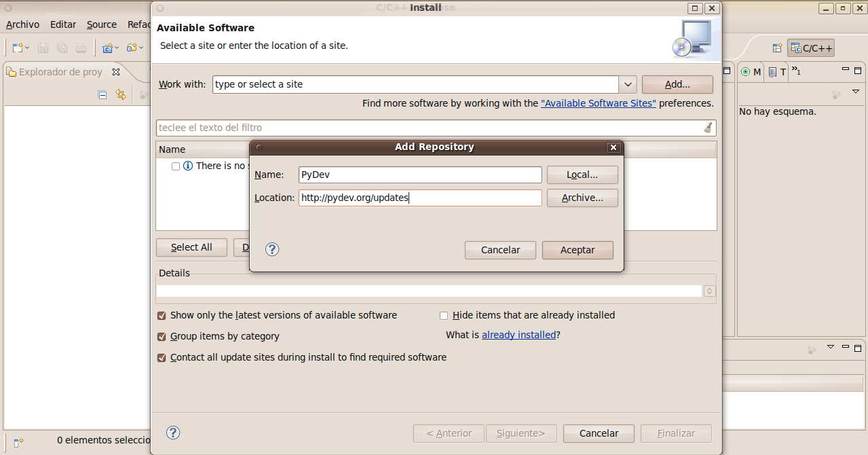Click the Select All button
The height and width of the screenshot is (455, 868).
(191, 247)
